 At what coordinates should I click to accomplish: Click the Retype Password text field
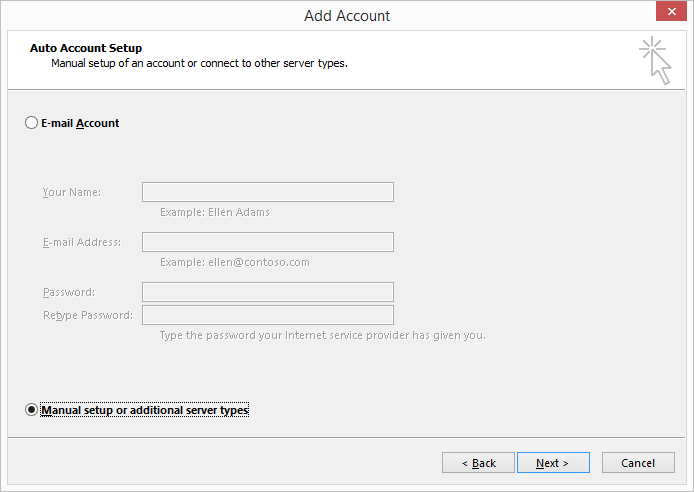click(268, 315)
